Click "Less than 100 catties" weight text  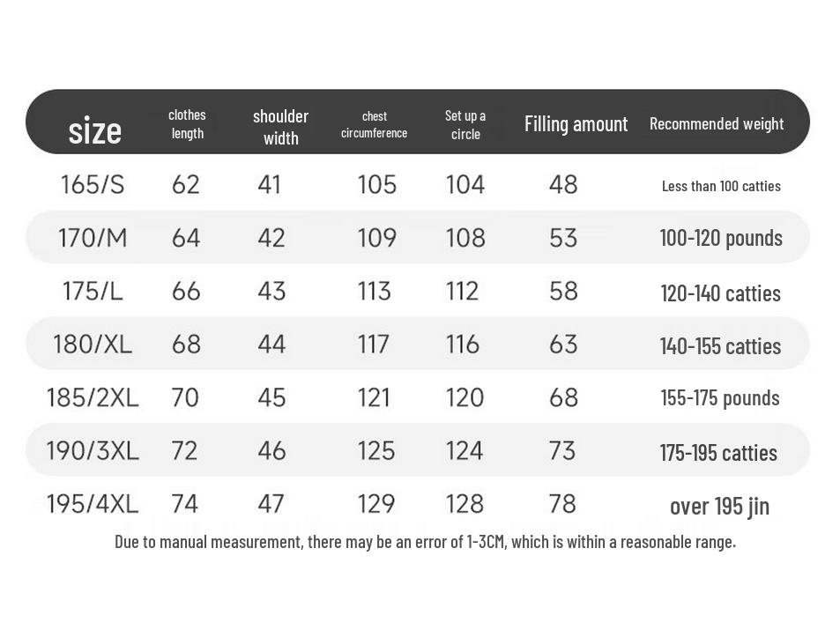coord(721,186)
